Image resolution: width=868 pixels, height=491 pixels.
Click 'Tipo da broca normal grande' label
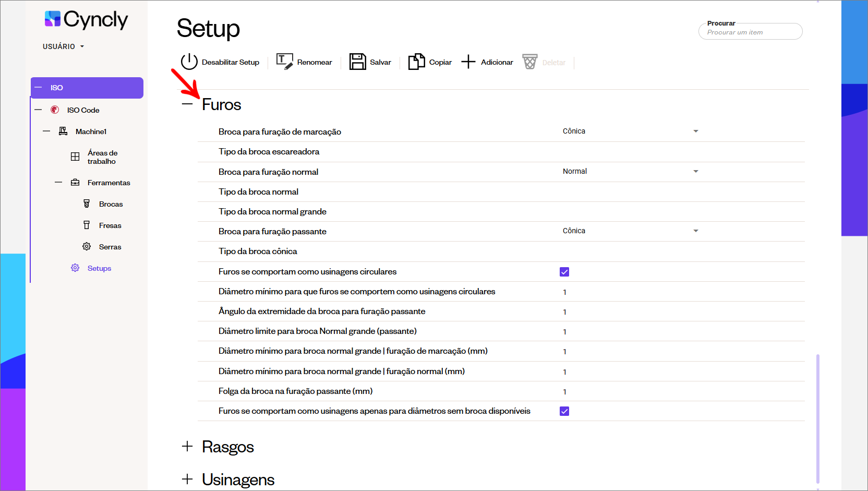coord(272,211)
